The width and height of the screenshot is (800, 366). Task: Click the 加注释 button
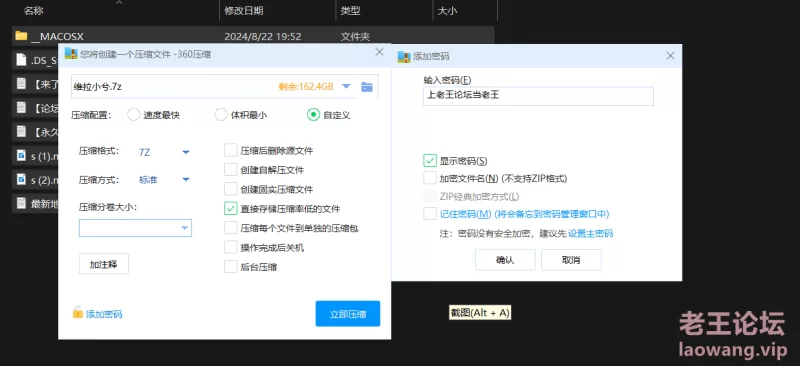104,264
